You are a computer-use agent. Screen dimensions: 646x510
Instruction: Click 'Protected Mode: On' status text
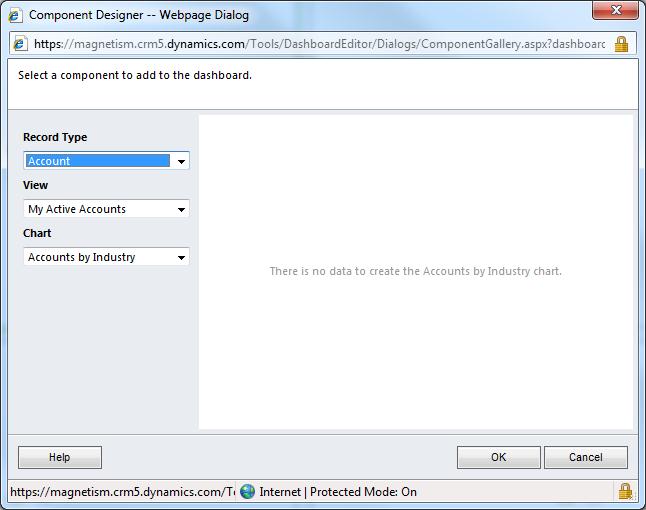click(x=363, y=492)
